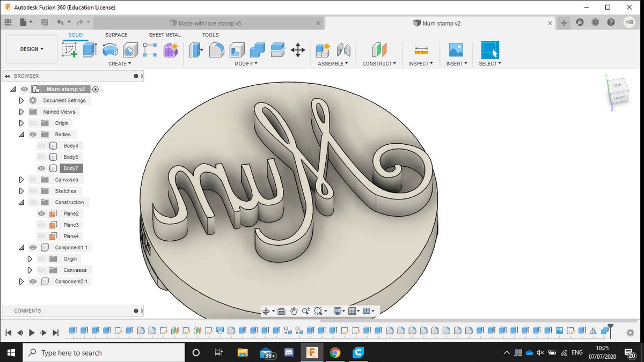Open the Orbit navigation tool

[266, 311]
